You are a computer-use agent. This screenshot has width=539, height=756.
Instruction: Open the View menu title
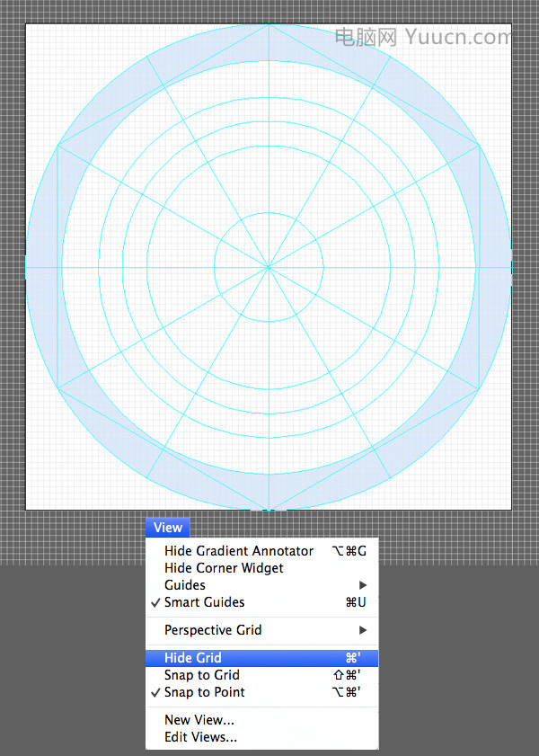click(x=168, y=528)
